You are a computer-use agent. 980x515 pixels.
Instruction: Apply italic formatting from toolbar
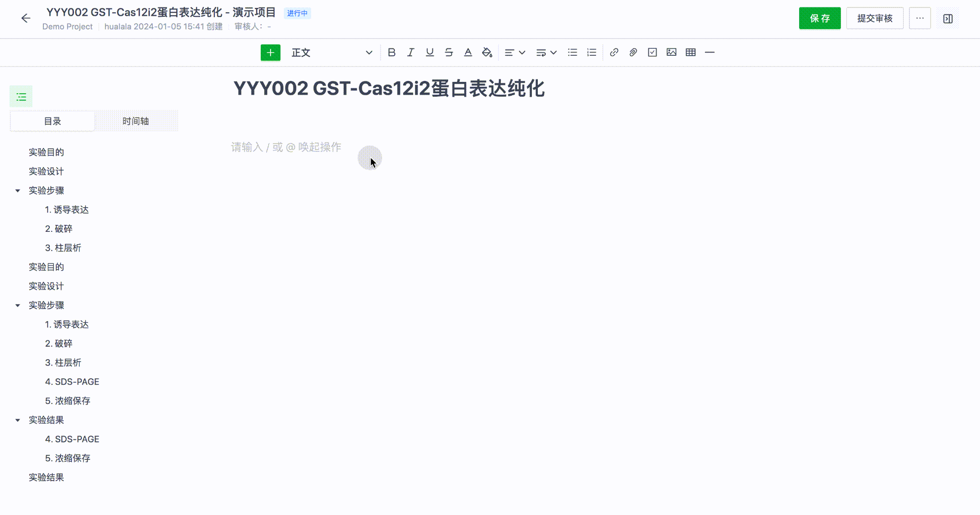[410, 52]
